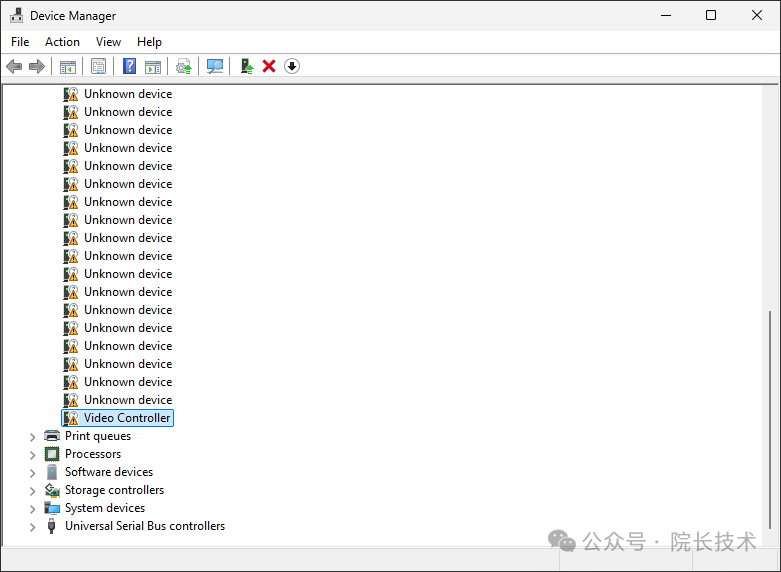This screenshot has width=781, height=572.
Task: Click the Software devices icon
Action: point(52,472)
